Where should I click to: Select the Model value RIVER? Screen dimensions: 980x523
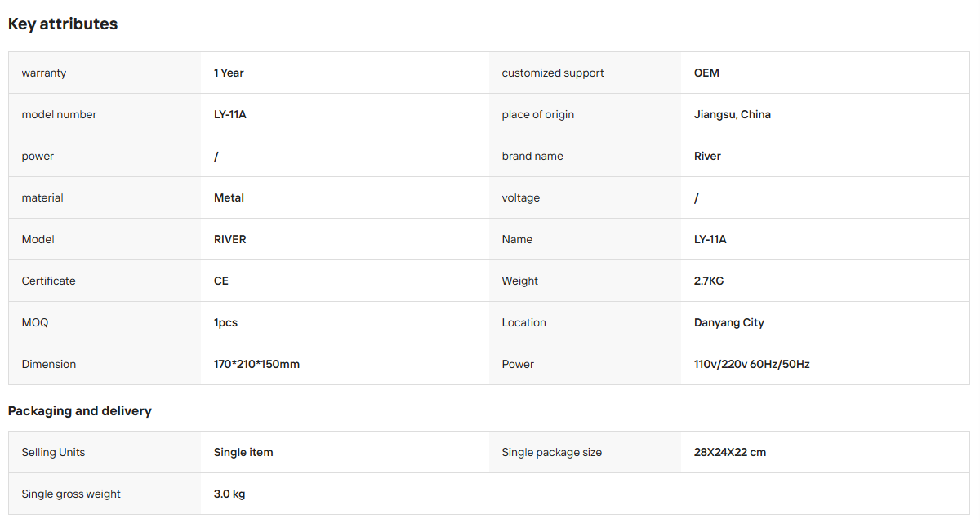pyautogui.click(x=230, y=239)
